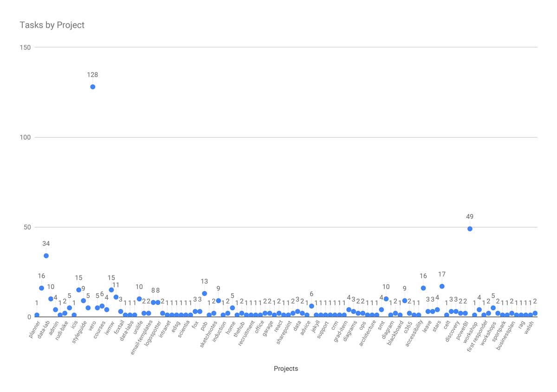Click the data point labeled 34
Viewport: 557px width, 392px height.
46,256
